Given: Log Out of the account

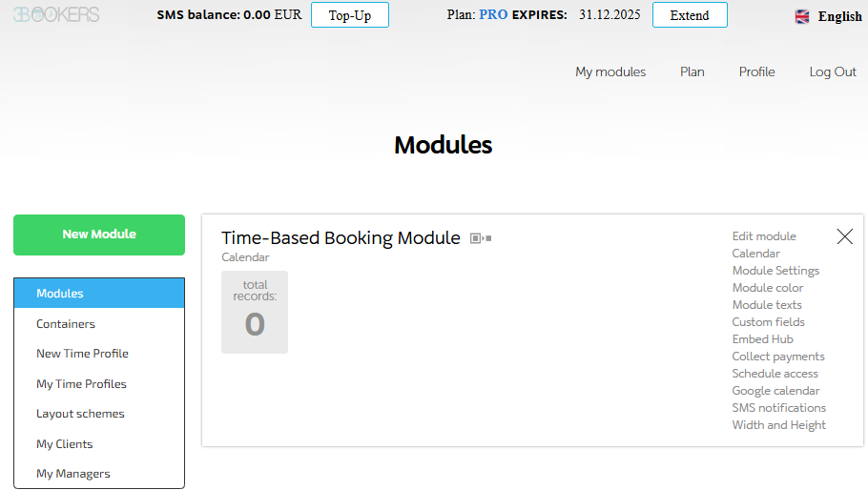Looking at the screenshot, I should [x=833, y=71].
